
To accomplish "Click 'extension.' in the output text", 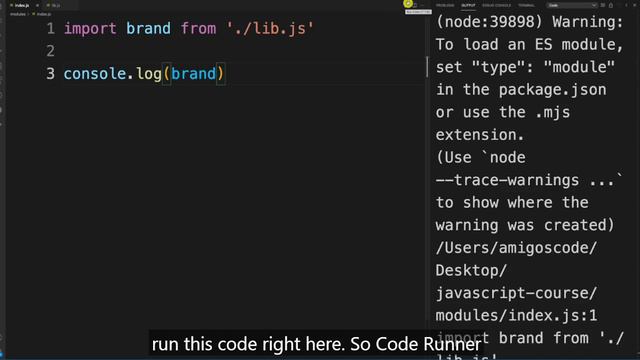I will pyautogui.click(x=480, y=135).
